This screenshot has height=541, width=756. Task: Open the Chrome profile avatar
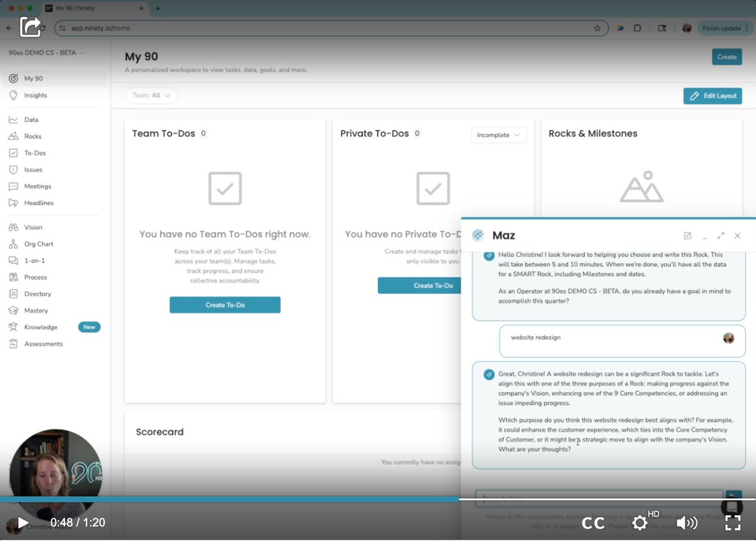687,28
